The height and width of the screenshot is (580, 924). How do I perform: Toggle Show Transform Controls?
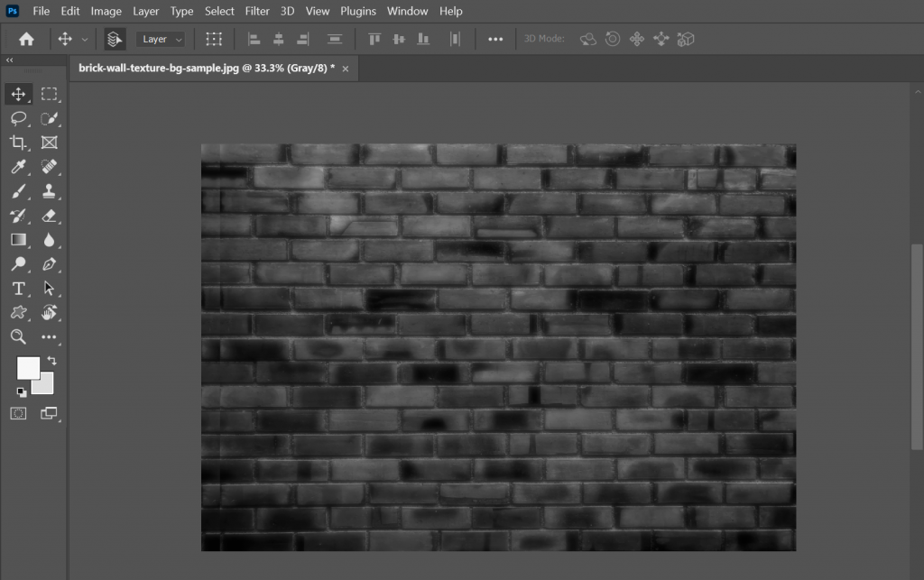214,39
